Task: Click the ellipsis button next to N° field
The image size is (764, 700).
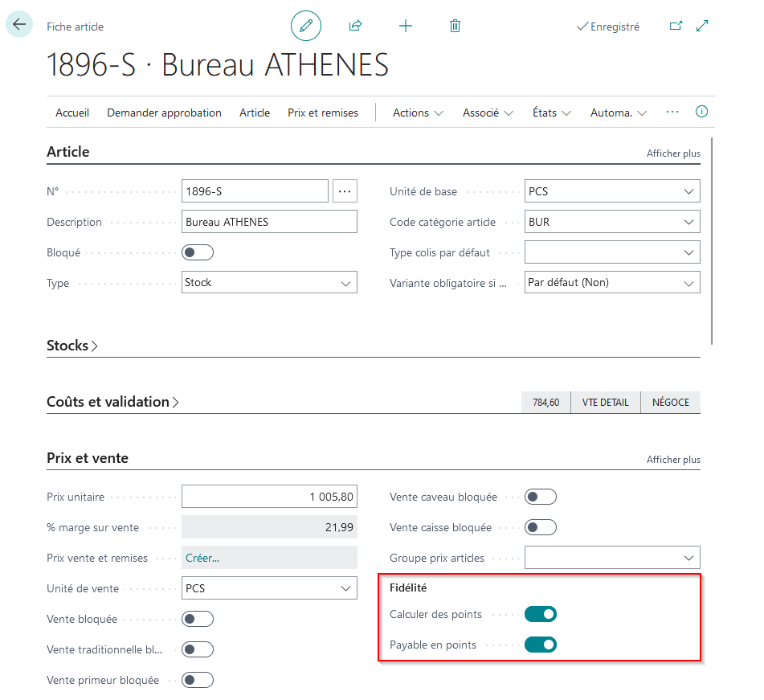Action: [x=345, y=191]
